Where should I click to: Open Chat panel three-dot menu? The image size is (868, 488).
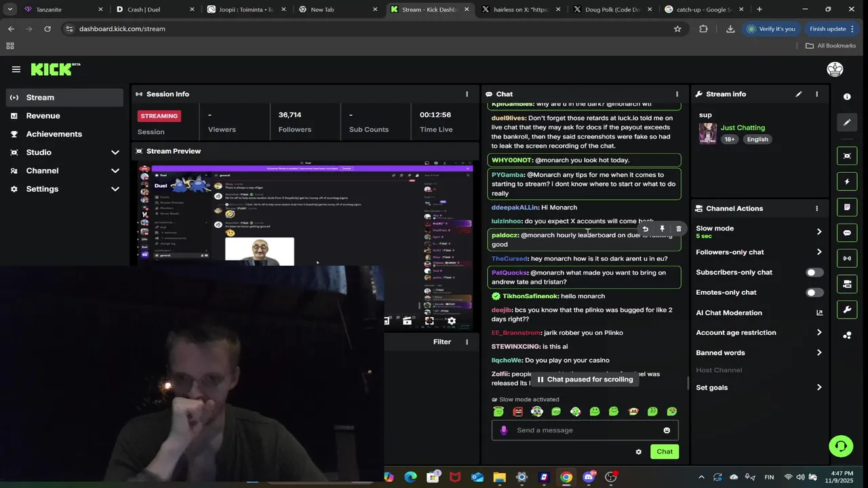pos(677,94)
